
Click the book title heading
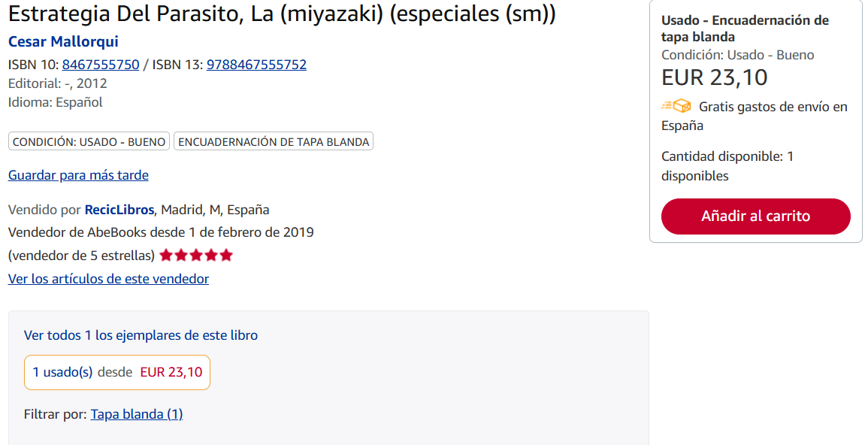(x=282, y=14)
